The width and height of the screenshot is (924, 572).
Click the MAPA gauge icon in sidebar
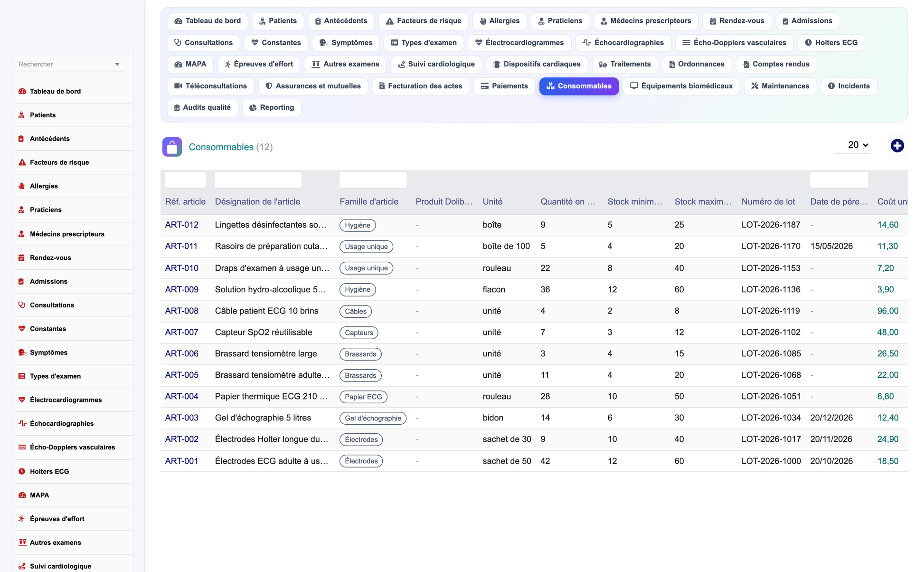click(x=22, y=495)
